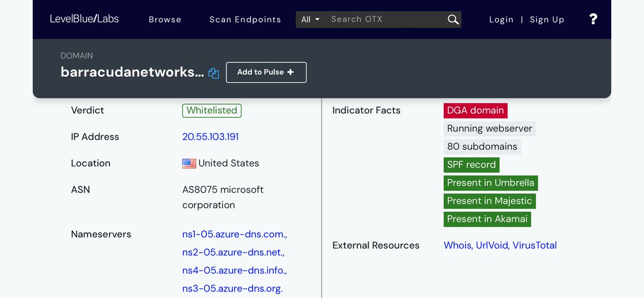
Task: Click the red DGA domain tag
Action: pos(475,111)
